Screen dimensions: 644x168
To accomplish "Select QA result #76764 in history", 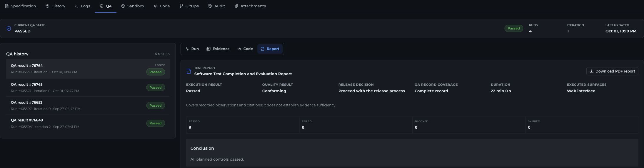I will click(x=88, y=69).
